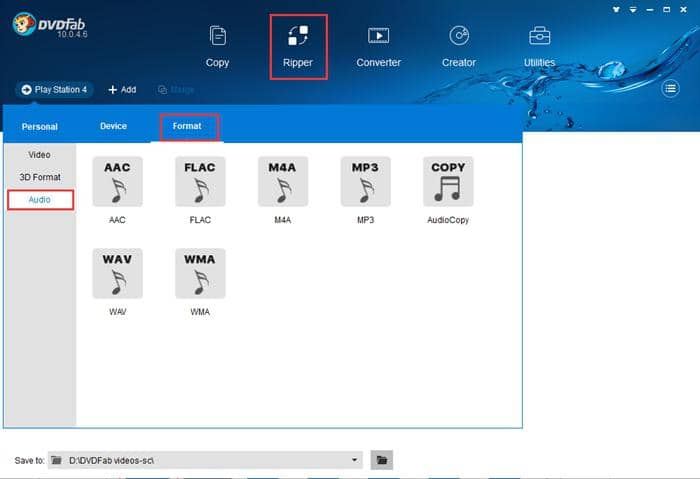Select the Format tab
700x479 pixels.
point(188,127)
